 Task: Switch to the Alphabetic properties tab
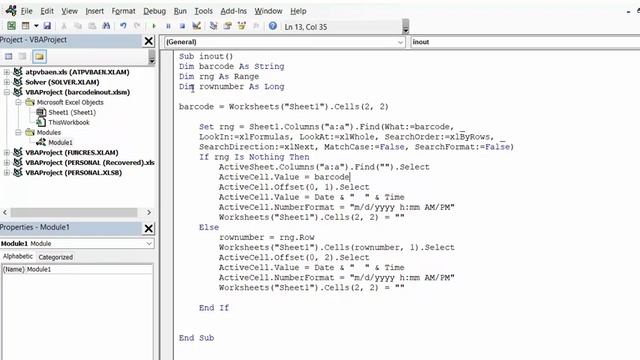(18, 256)
